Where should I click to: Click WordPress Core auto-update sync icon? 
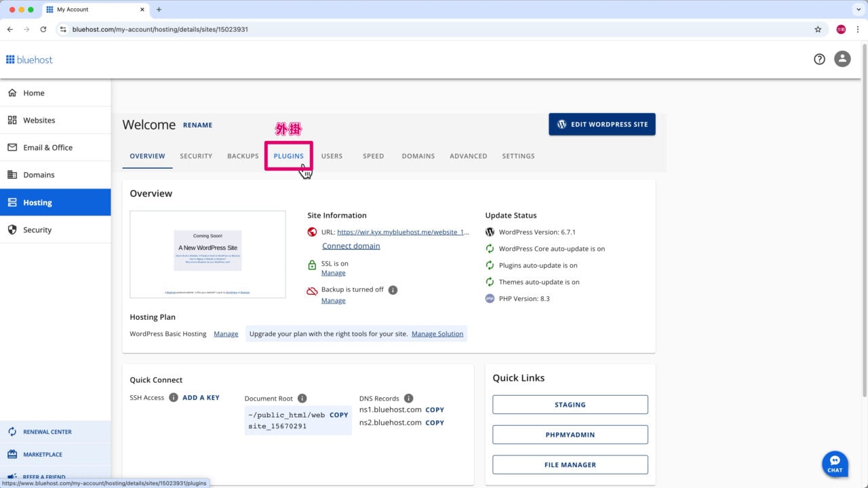pos(490,249)
